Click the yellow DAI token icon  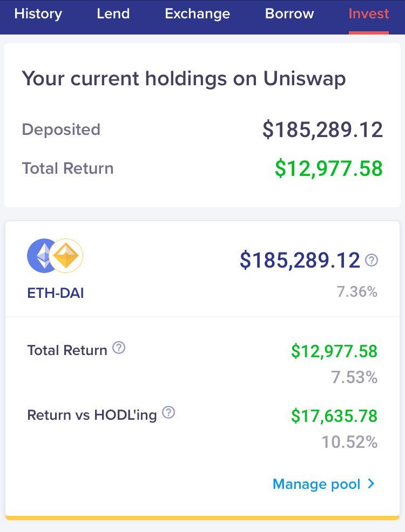[67, 255]
